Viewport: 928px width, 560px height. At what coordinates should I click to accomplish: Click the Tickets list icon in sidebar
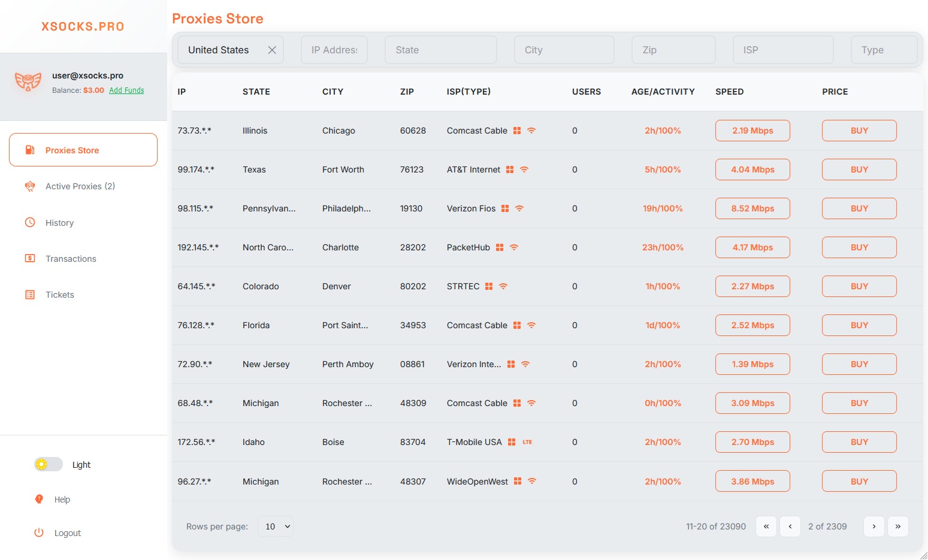29,294
